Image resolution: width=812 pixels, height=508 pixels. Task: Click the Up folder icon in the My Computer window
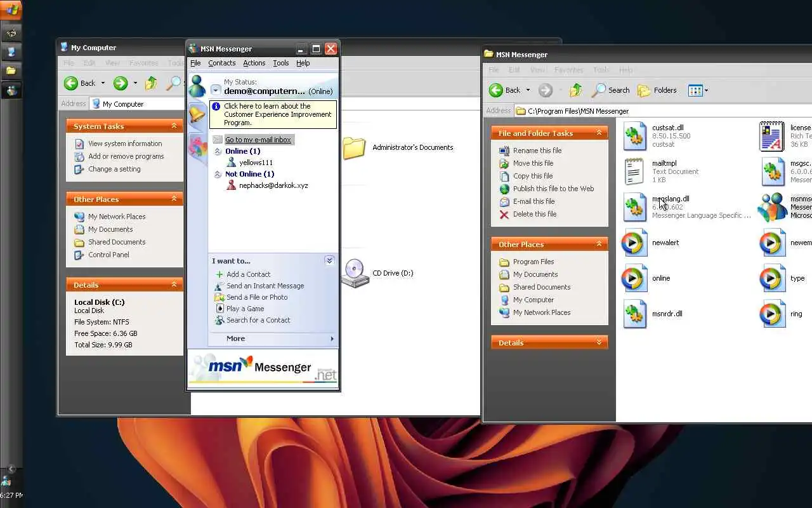tap(151, 83)
